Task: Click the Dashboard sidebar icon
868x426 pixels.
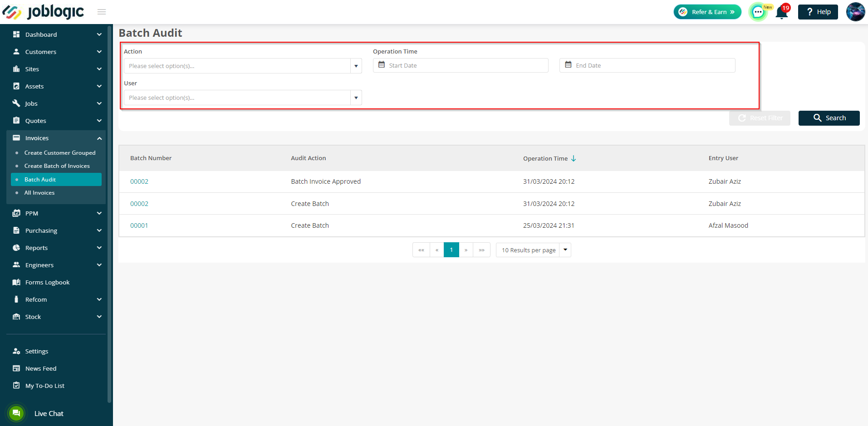Action: click(16, 34)
